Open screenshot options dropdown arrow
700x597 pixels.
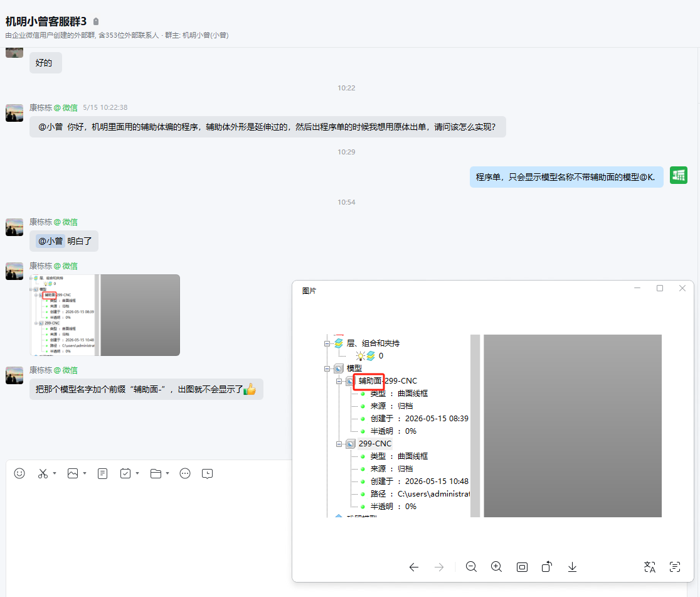click(x=55, y=473)
